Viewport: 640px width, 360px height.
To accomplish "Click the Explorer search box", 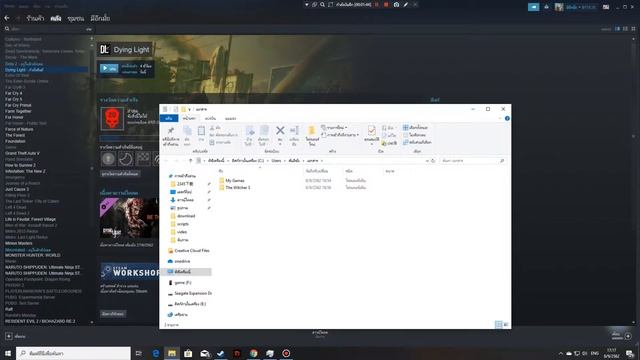I will click(473, 161).
